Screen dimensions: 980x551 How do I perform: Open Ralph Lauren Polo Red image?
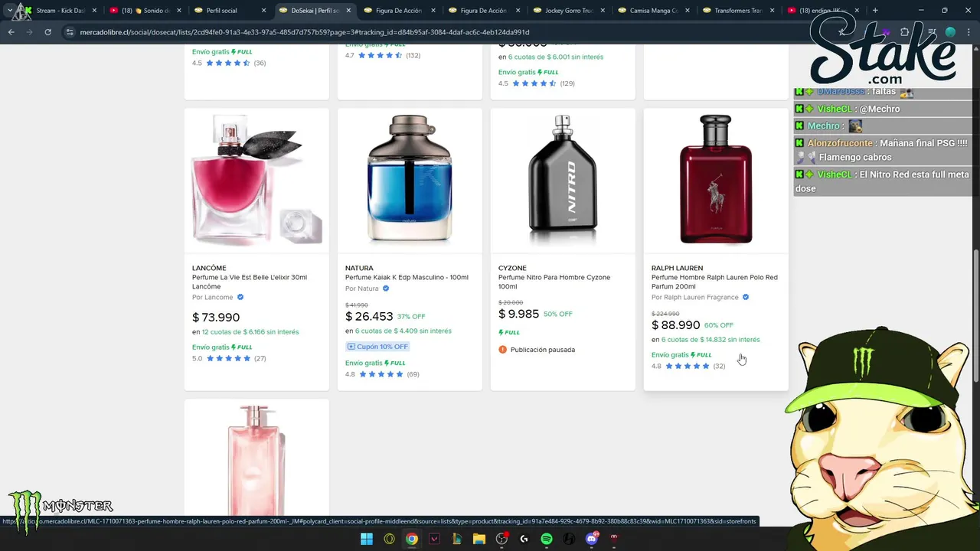click(716, 180)
